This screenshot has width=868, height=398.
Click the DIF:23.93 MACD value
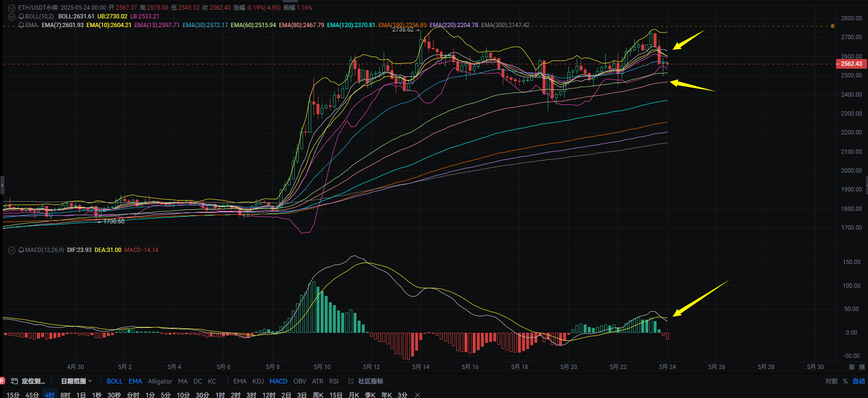79,250
